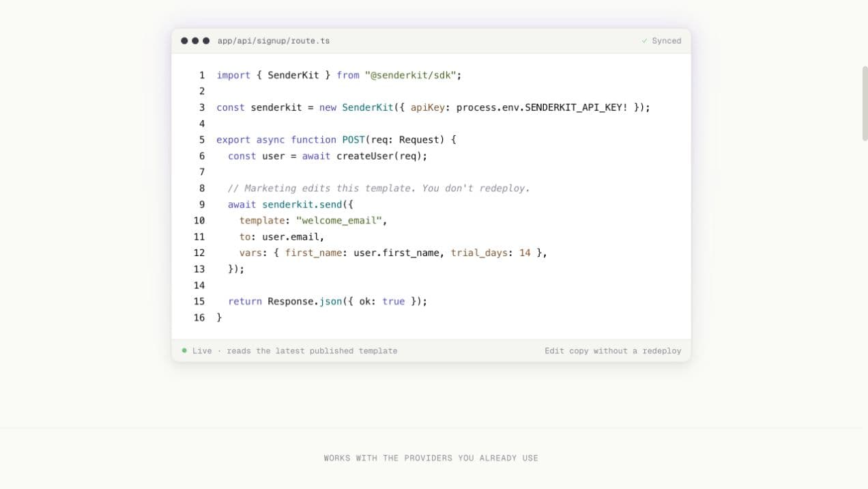Click line number 10 in the gutter
Screen dimensions: 868x489
[199, 220]
